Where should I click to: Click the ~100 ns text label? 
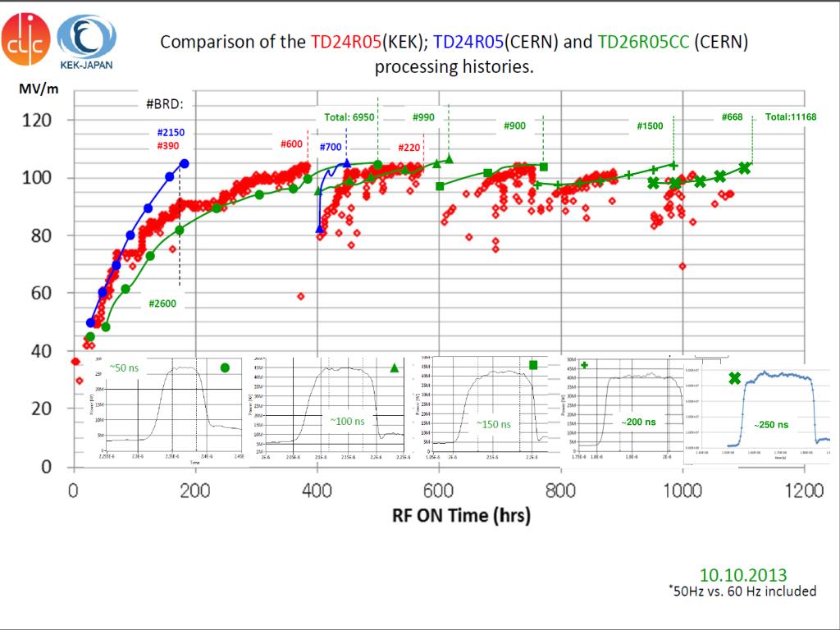click(348, 421)
